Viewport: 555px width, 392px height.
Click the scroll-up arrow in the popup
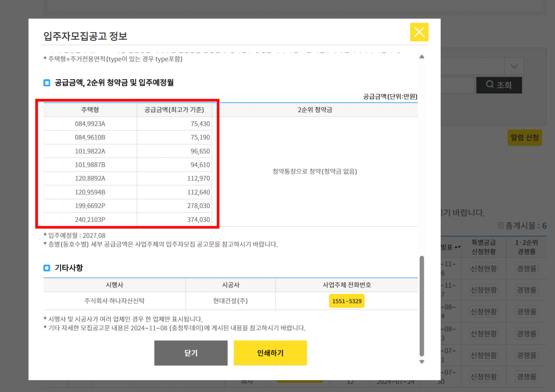click(x=422, y=57)
